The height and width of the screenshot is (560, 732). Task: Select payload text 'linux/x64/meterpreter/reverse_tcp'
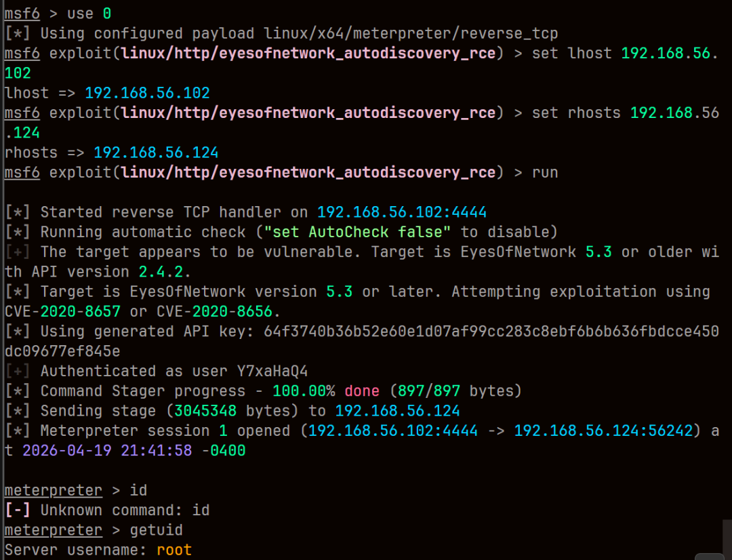click(411, 34)
